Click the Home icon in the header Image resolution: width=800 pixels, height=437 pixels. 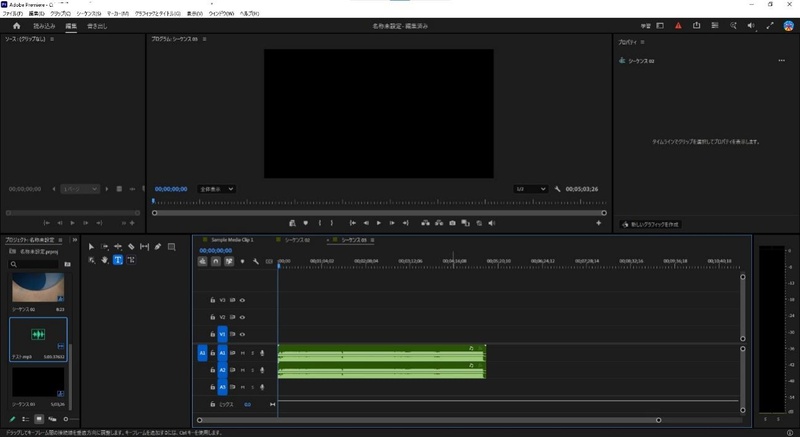pos(16,26)
